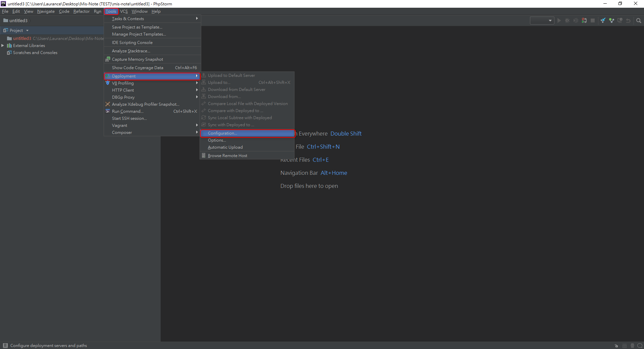Toggle Automatic Upload option

[247, 147]
